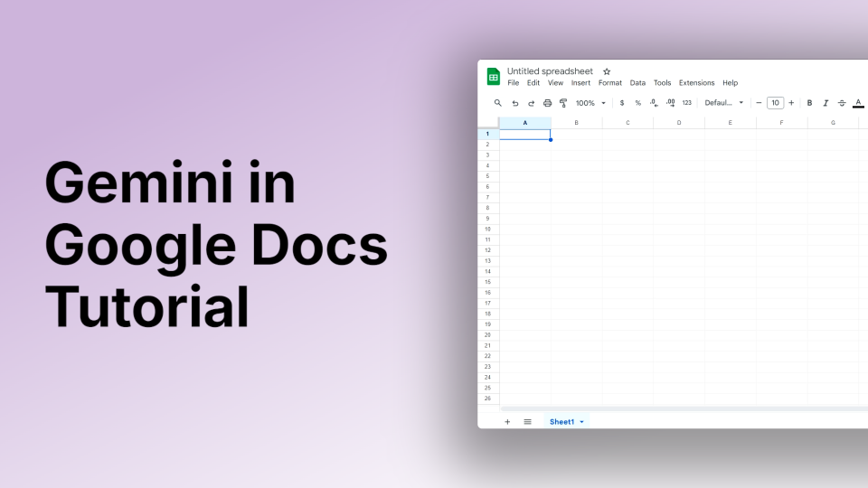
Task: Click the select-all corner box
Action: coord(488,122)
